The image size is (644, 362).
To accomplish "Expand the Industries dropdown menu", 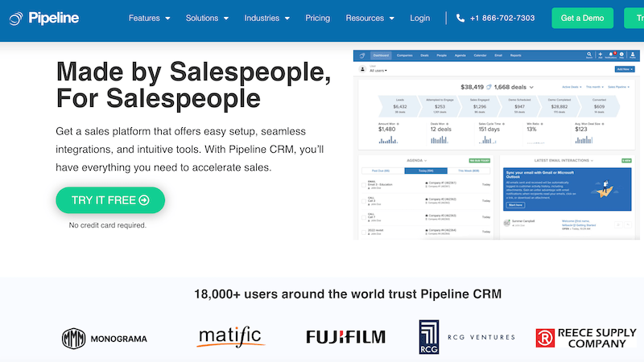I will [267, 18].
